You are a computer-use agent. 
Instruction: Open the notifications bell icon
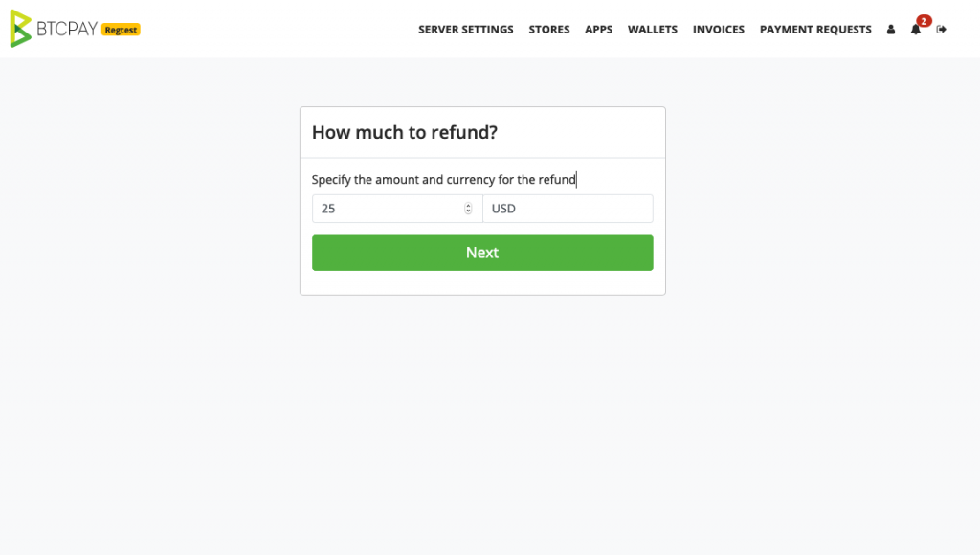click(915, 30)
